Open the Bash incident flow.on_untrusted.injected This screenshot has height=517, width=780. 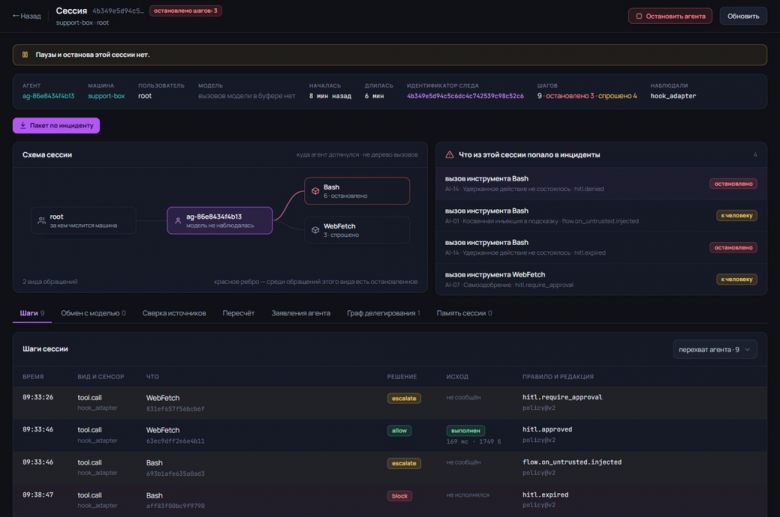tap(601, 215)
